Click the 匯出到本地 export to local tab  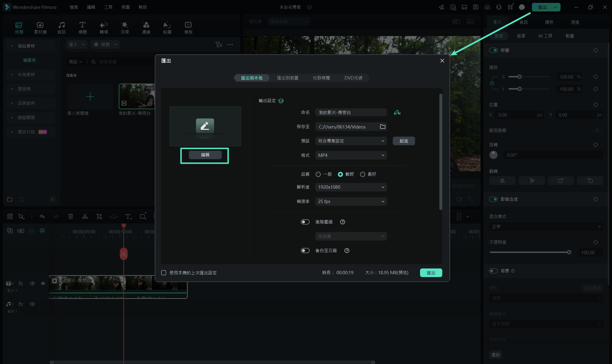click(252, 78)
